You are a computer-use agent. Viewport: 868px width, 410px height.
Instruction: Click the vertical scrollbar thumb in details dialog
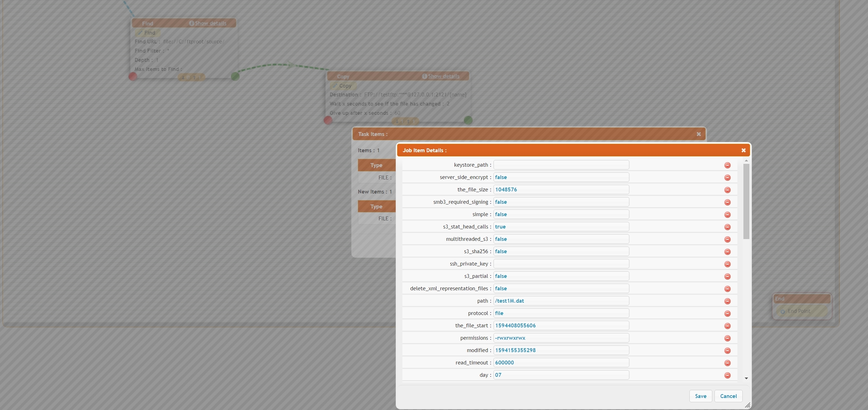[x=746, y=201]
